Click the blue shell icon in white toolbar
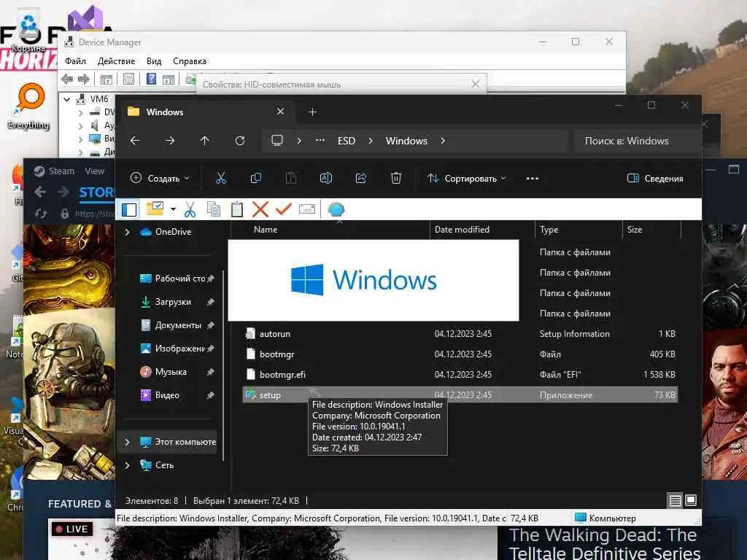Viewport: 747px width, 560px height. 336,209
